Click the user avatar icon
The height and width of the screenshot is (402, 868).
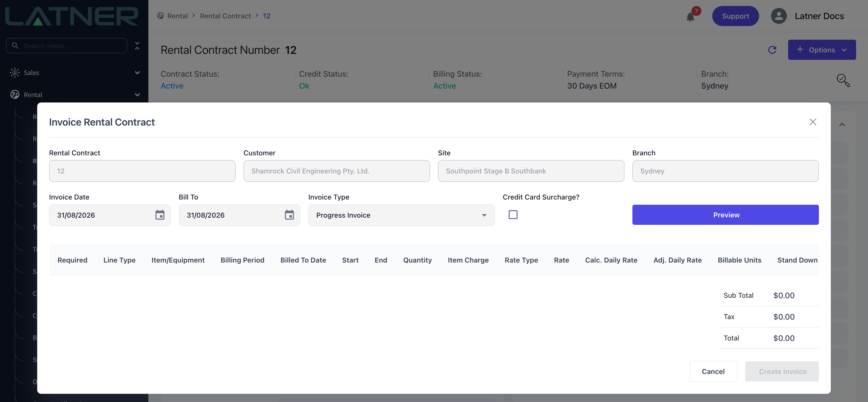[779, 16]
